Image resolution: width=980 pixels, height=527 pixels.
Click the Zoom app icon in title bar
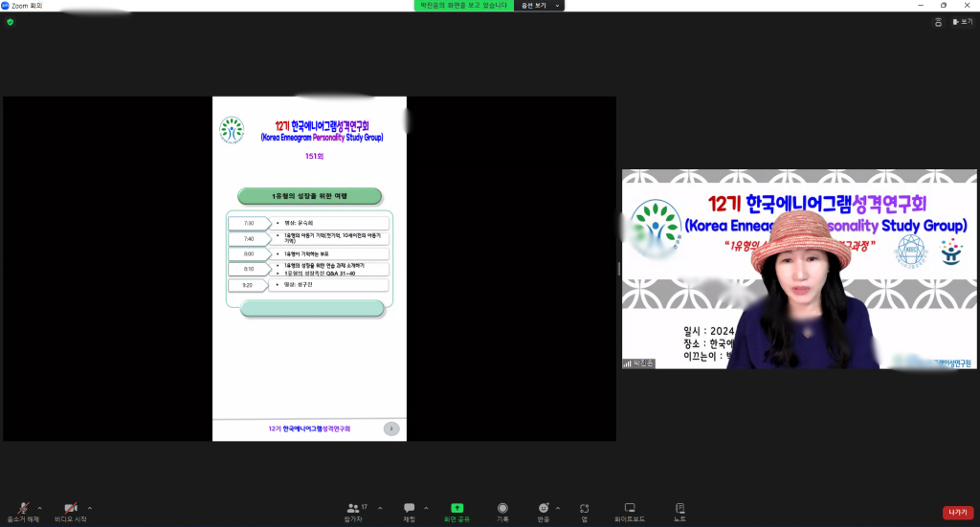tap(5, 5)
